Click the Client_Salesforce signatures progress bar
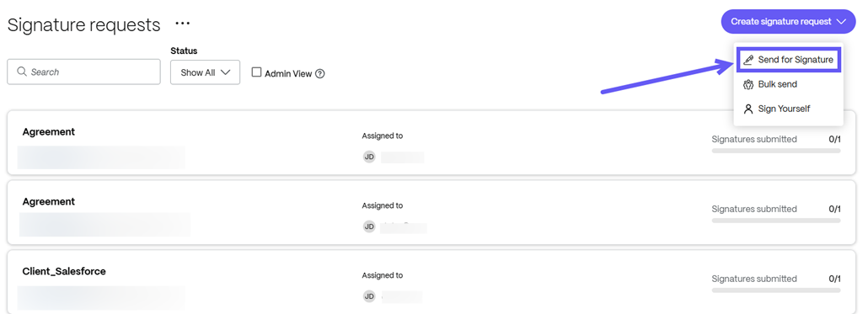 pos(776,290)
